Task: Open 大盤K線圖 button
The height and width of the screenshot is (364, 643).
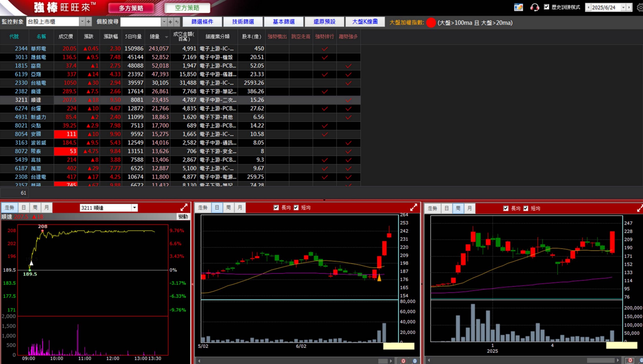Action: 365,22
